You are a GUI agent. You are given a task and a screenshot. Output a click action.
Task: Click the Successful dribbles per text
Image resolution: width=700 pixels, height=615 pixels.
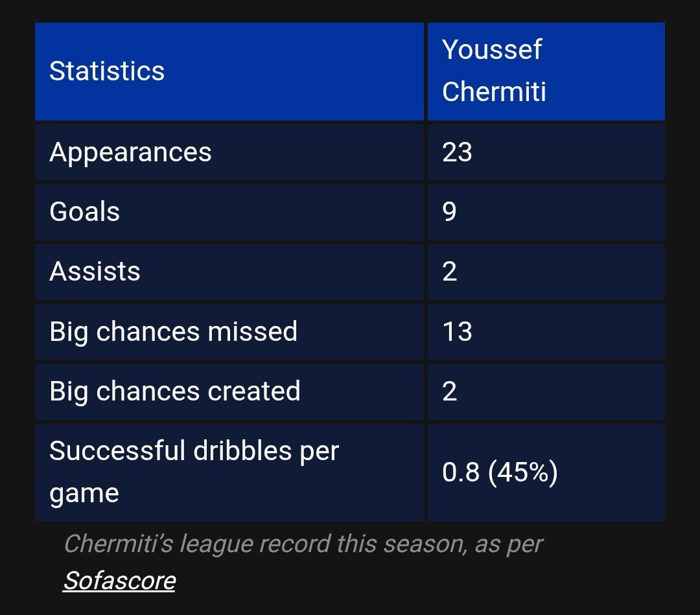pos(194,451)
